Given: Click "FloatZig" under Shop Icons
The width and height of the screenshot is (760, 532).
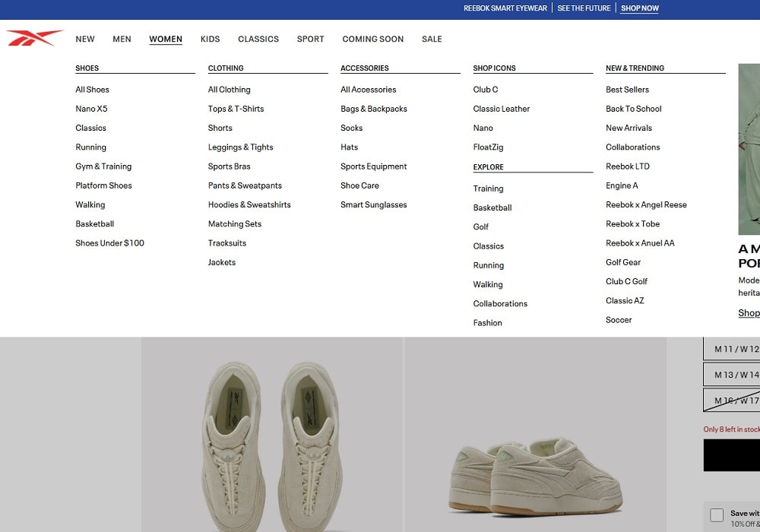Looking at the screenshot, I should coord(488,147).
